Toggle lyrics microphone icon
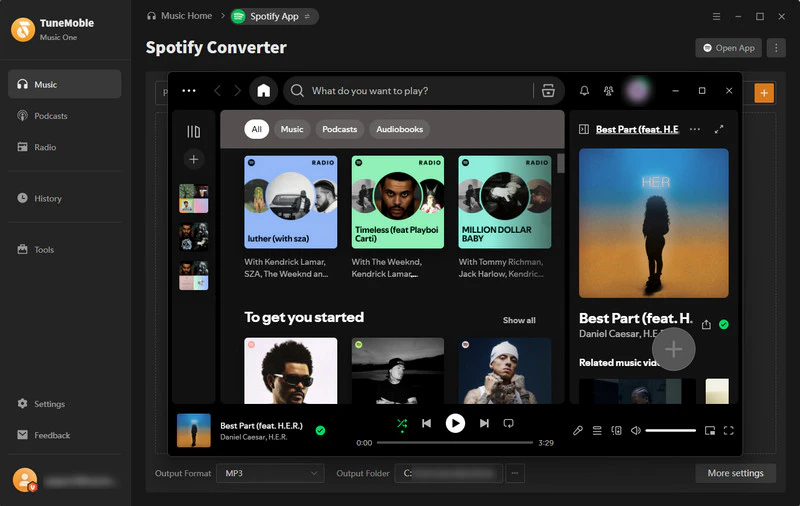800x506 pixels. click(x=578, y=431)
